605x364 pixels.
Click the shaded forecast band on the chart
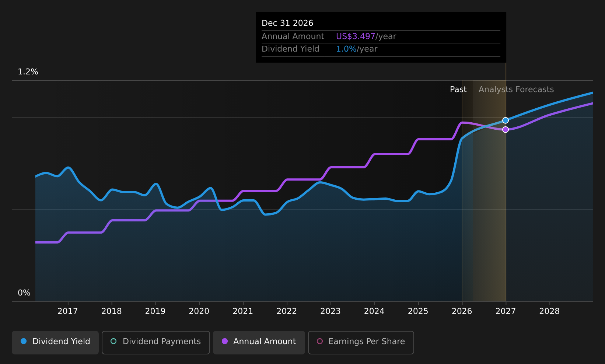pos(484,184)
